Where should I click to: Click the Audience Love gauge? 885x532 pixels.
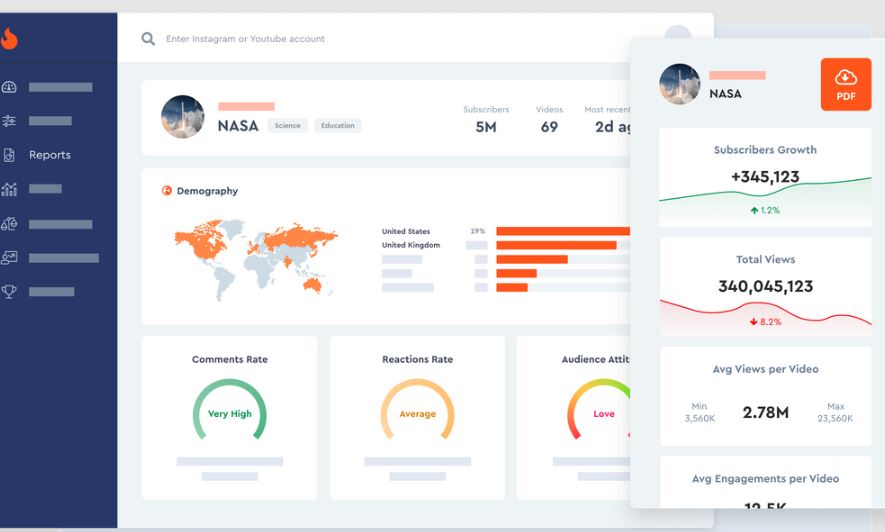(x=599, y=410)
